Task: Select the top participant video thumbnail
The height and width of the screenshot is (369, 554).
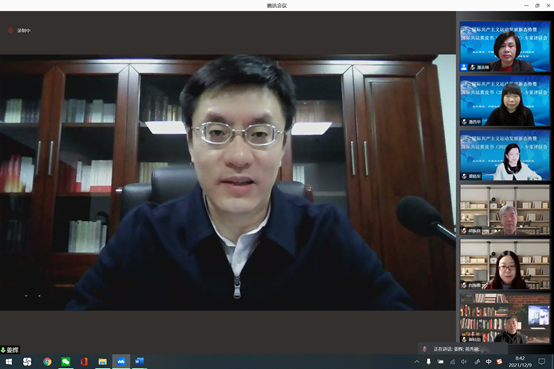Action: click(x=505, y=46)
